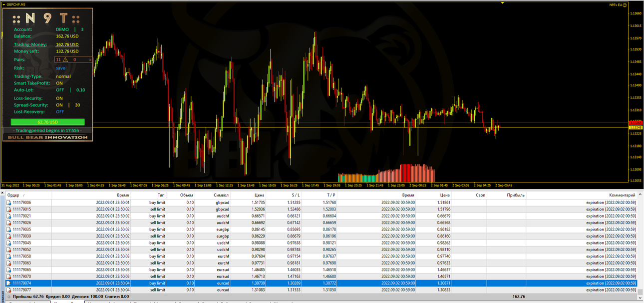The width and height of the screenshot is (644, 303).
Task: Toggle Lost-Recovery OFF setting
Action: coord(60,112)
